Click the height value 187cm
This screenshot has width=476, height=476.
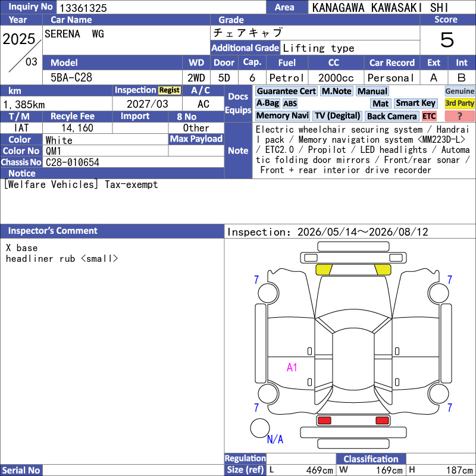tap(459, 470)
